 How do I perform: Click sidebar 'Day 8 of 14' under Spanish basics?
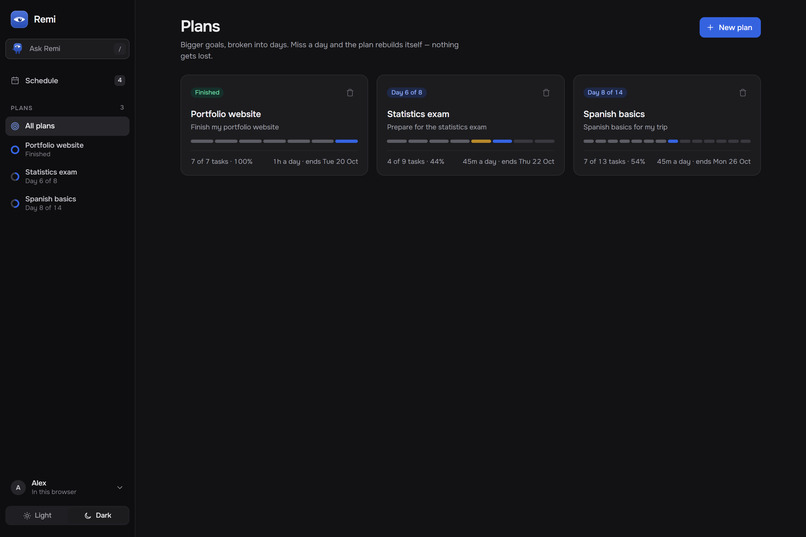pyautogui.click(x=43, y=208)
